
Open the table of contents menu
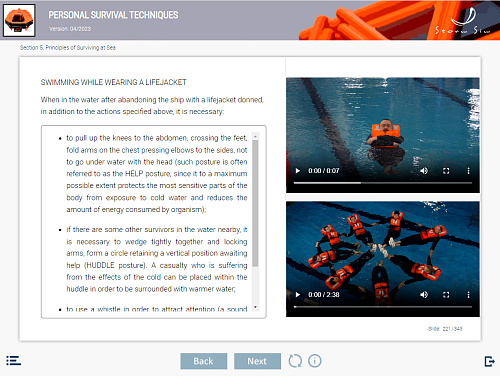14,361
